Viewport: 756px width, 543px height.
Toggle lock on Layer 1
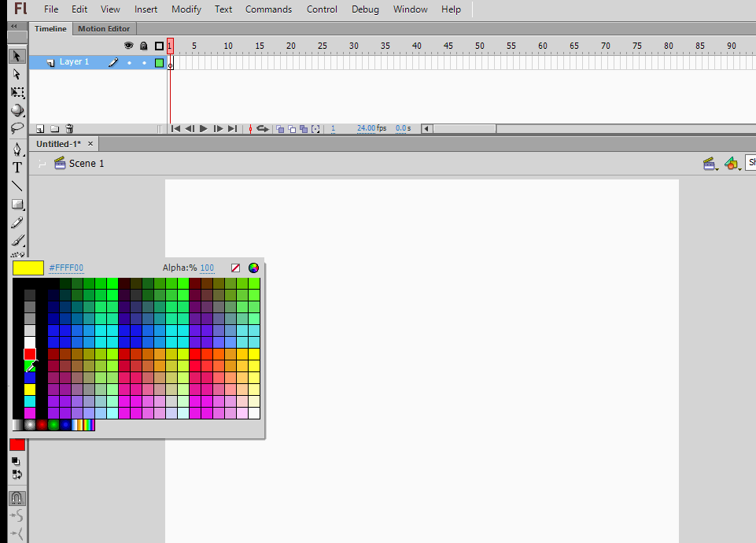click(143, 62)
